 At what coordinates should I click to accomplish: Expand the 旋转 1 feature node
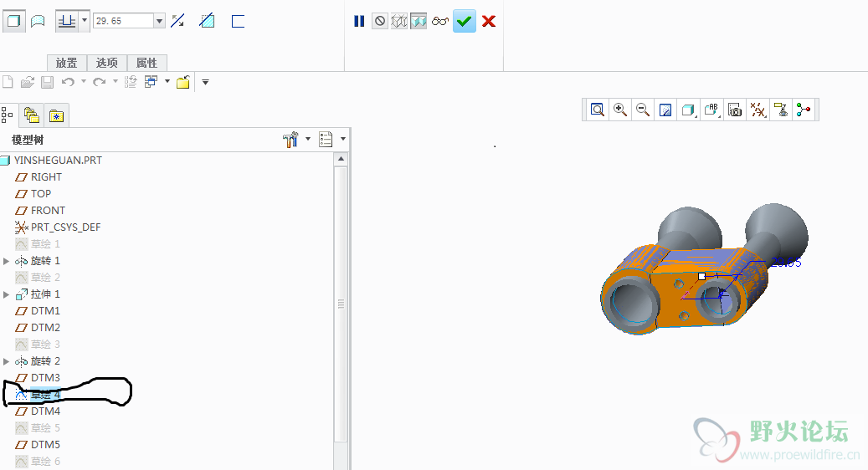pyautogui.click(x=6, y=261)
